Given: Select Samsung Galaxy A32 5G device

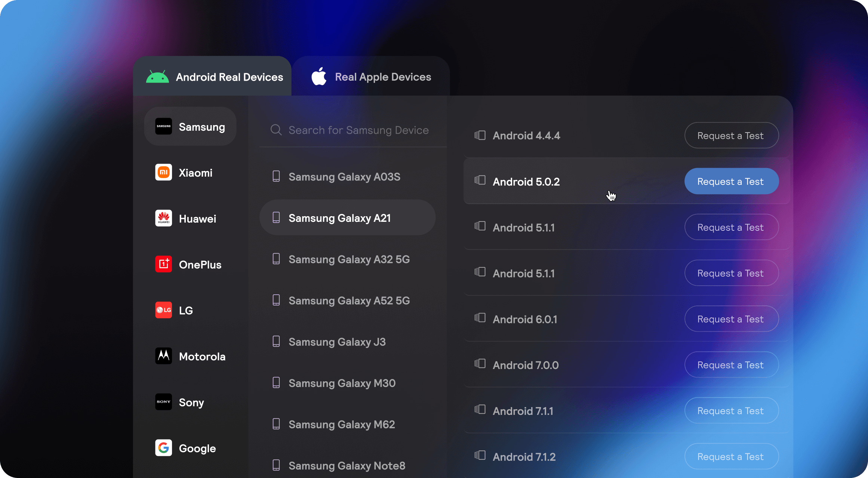Looking at the screenshot, I should (x=347, y=259).
